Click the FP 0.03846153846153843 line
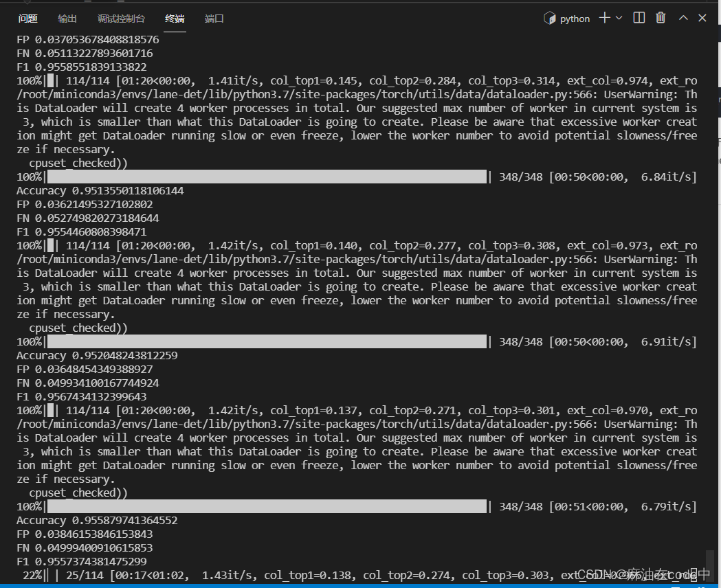 pos(85,534)
